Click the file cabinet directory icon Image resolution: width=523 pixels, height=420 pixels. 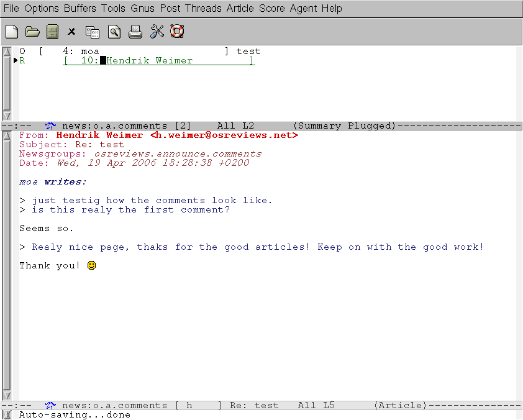(53, 31)
